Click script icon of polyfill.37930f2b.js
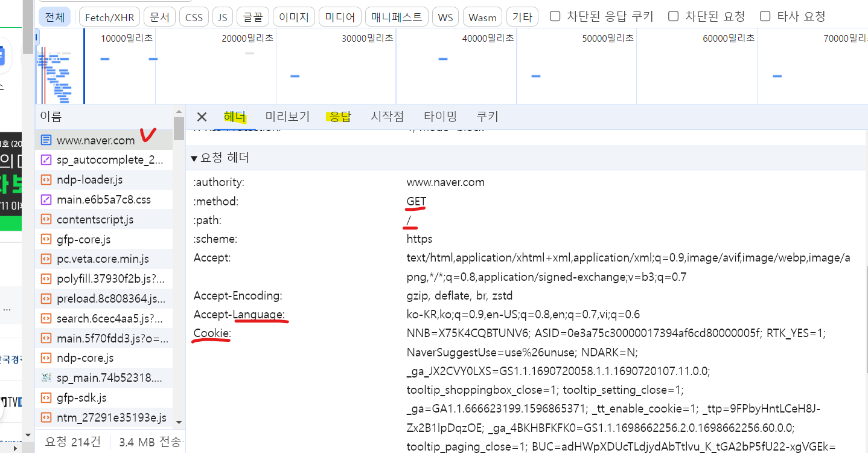 point(46,278)
